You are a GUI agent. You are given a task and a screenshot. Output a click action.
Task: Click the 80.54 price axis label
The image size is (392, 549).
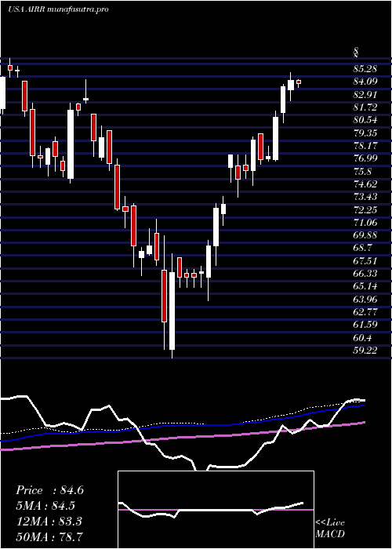tap(365, 120)
